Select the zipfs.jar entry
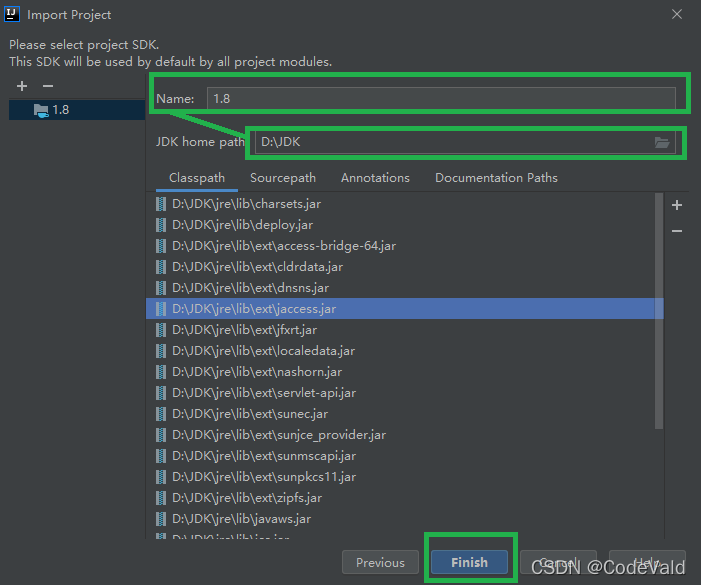 404,498
